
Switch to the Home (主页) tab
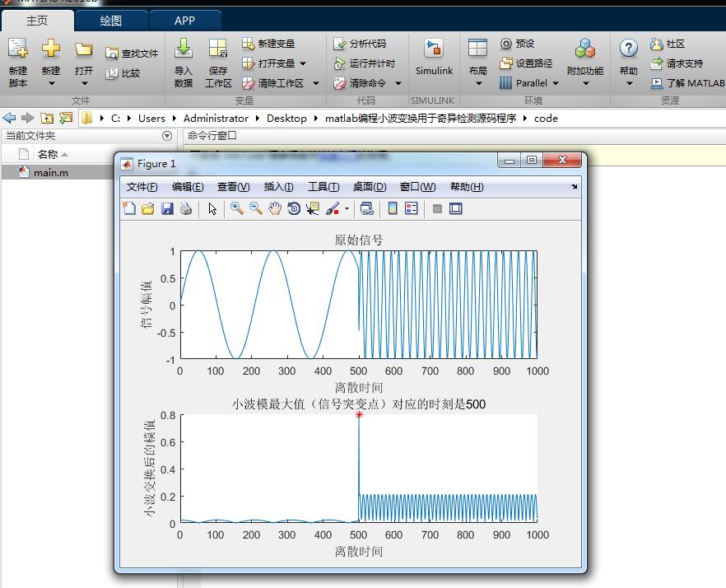click(37, 21)
